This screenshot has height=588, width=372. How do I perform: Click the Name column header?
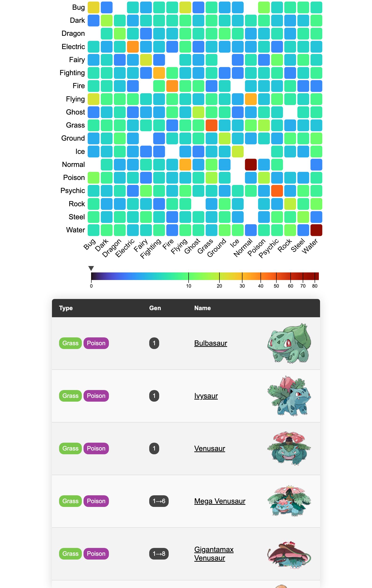pyautogui.click(x=202, y=308)
